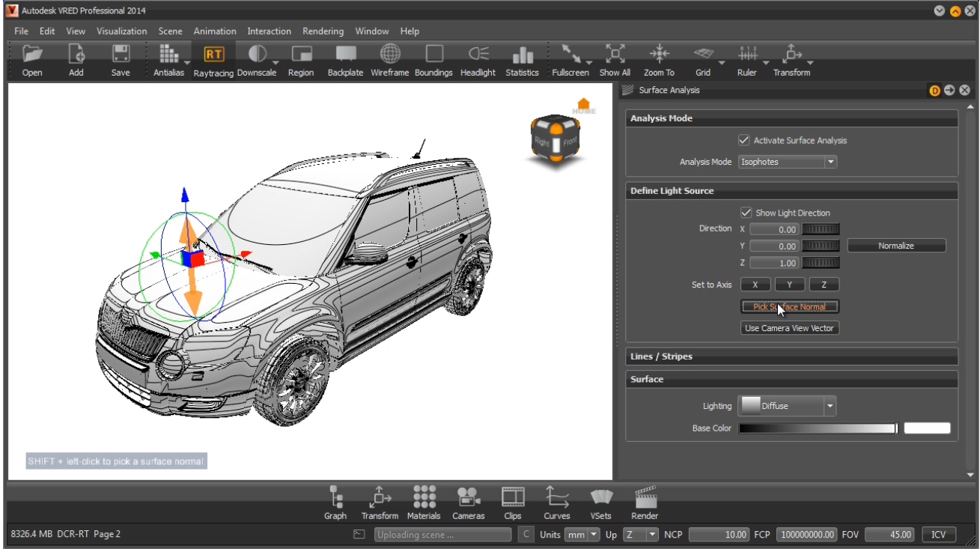Image resolution: width=980 pixels, height=549 pixels.
Task: Click the FOV value field
Action: [889, 535]
